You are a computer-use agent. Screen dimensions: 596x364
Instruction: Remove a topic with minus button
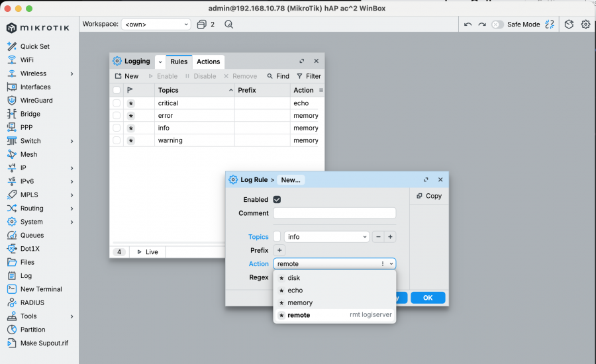coord(378,237)
